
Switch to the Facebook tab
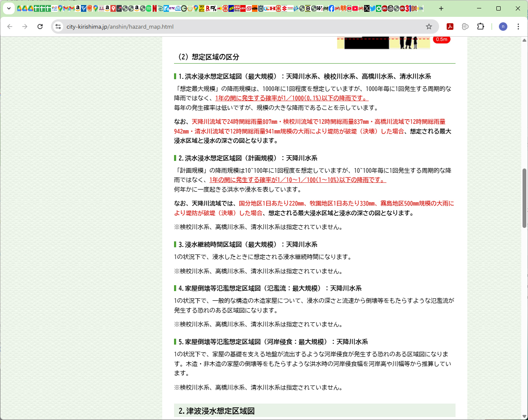pyautogui.click(x=331, y=8)
